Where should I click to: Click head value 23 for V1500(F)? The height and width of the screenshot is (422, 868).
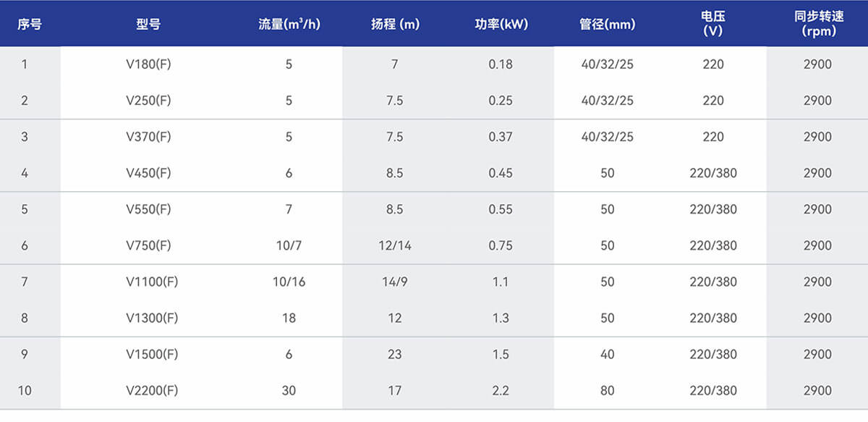(395, 354)
